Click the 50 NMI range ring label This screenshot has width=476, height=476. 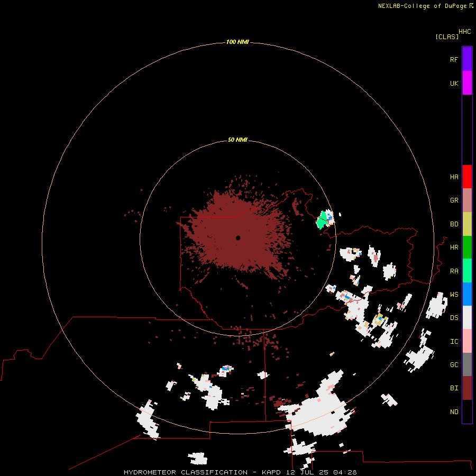237,140
